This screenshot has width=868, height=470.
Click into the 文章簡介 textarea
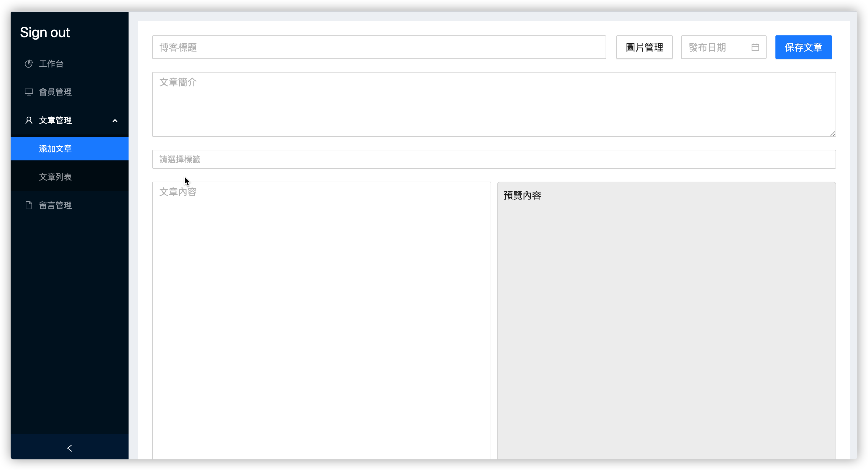tap(494, 104)
